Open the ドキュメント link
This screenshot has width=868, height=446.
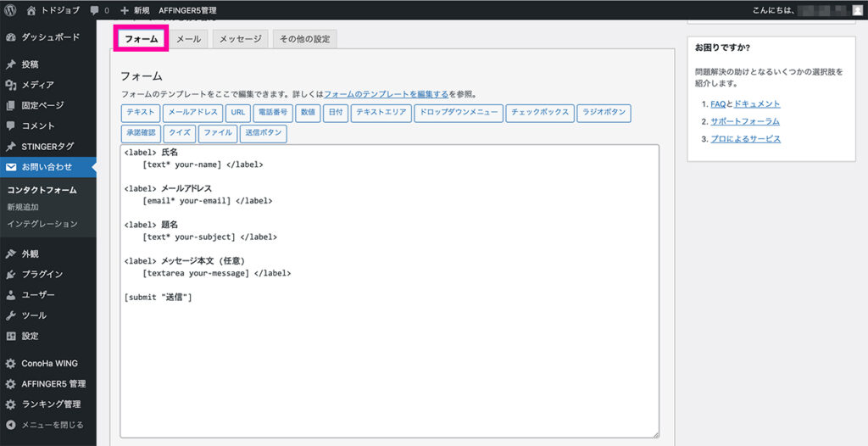(757, 103)
